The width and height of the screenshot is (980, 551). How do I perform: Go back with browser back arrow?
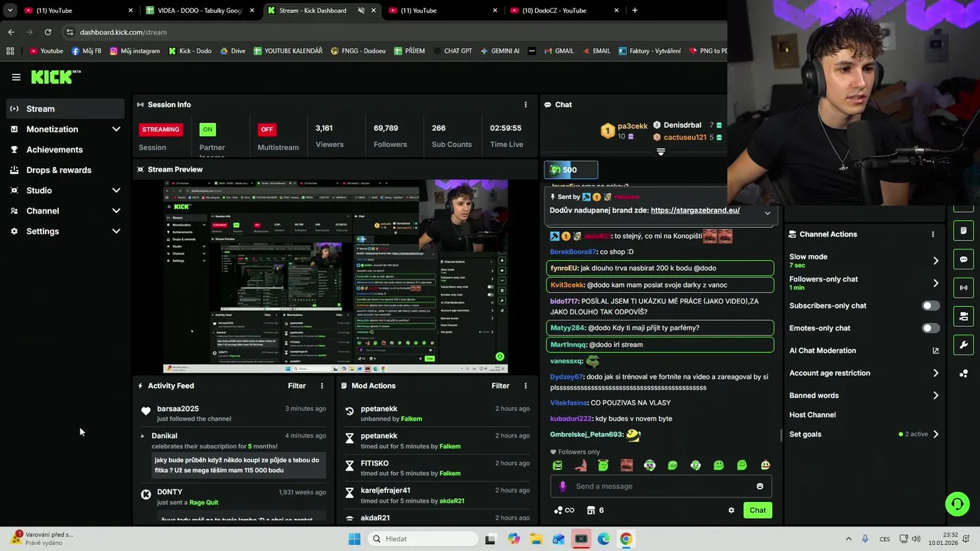(x=11, y=32)
